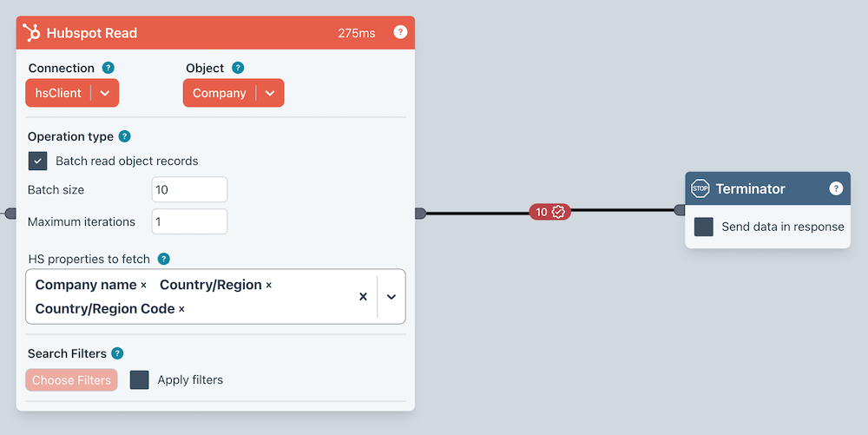Expand the HS properties dropdown arrow
This screenshot has height=435, width=868.
(391, 297)
